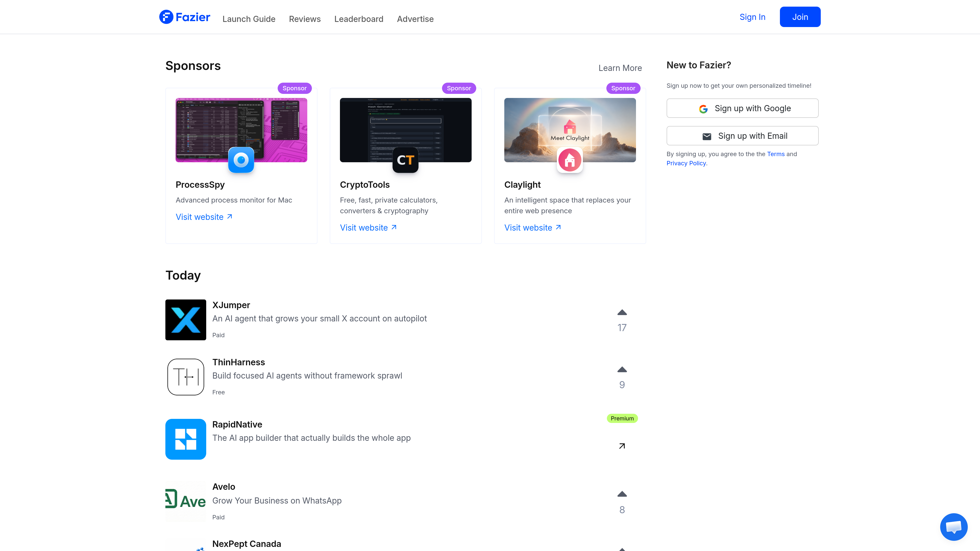Click 'Build focused AI agents' description
The width and height of the screenshot is (980, 551).
click(307, 376)
